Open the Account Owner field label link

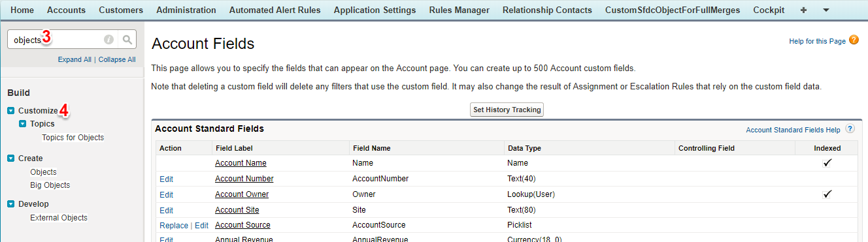click(242, 194)
